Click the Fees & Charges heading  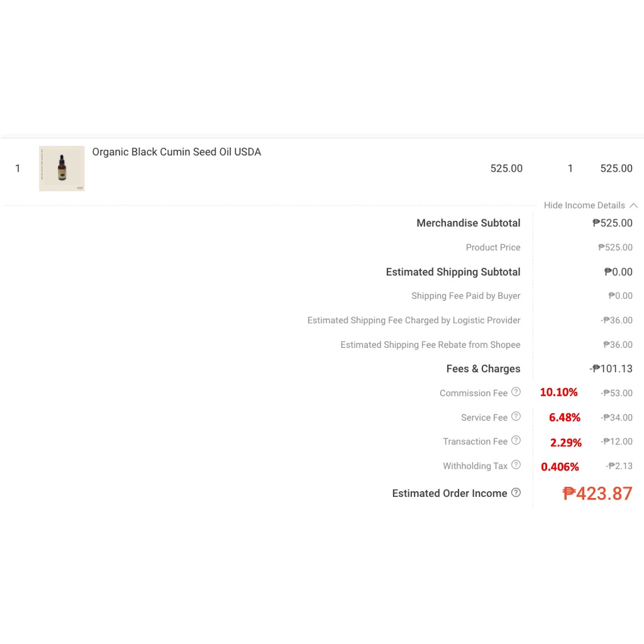[483, 369]
